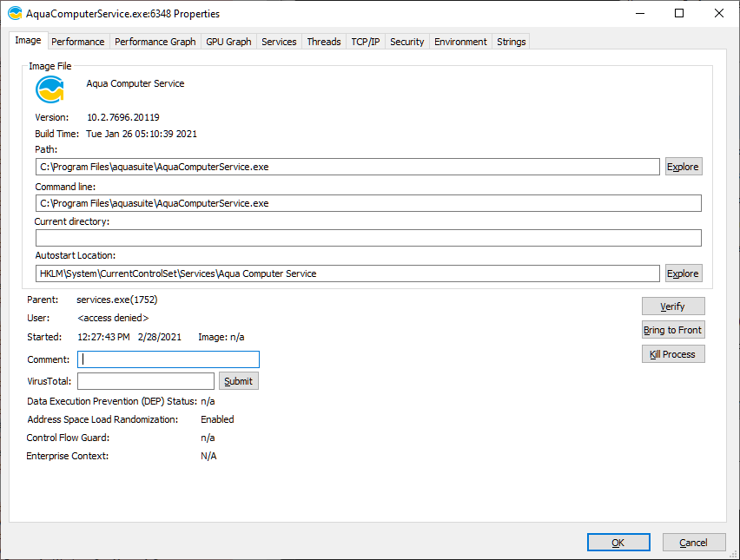Open the Environment tab

460,42
